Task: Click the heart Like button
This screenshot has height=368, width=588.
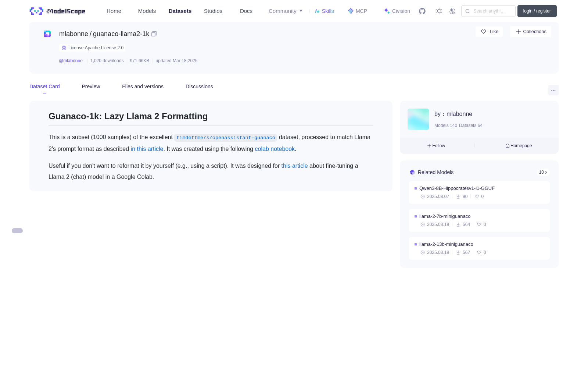Action: point(489,32)
